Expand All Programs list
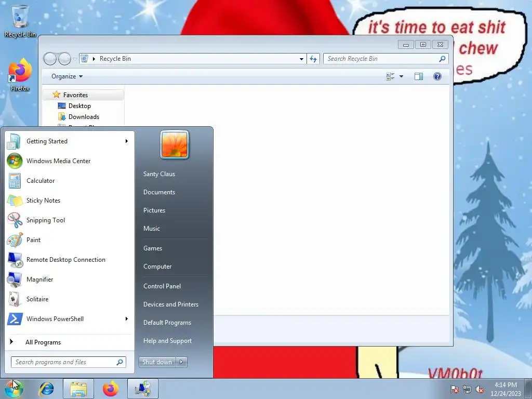 (x=70, y=342)
